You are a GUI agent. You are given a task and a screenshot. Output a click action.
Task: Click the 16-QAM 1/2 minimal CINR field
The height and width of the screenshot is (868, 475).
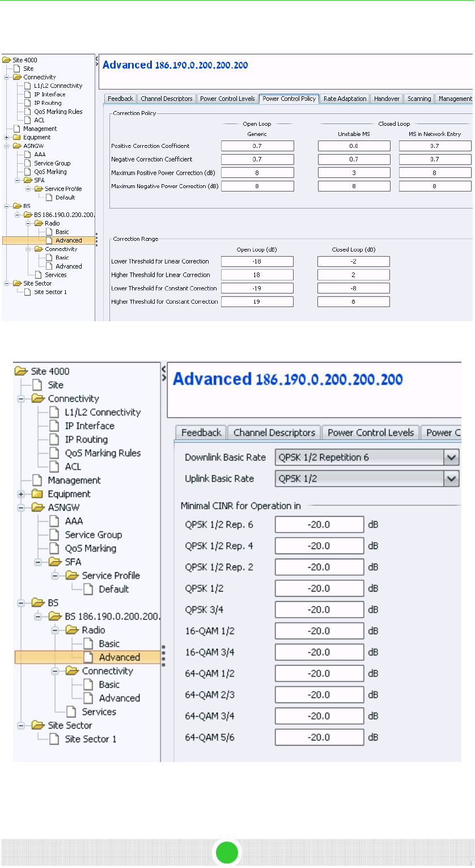(x=319, y=631)
